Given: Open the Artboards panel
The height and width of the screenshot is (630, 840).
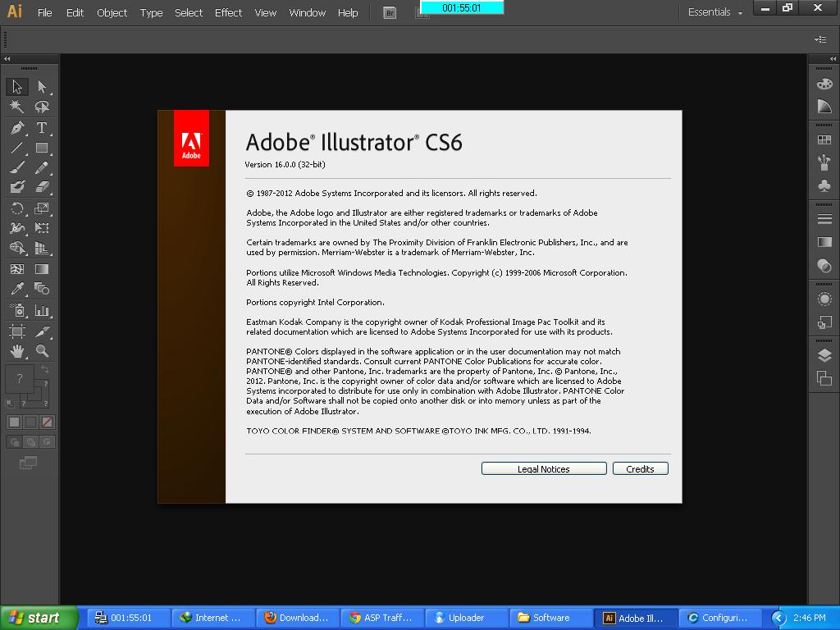Looking at the screenshot, I should [824, 378].
